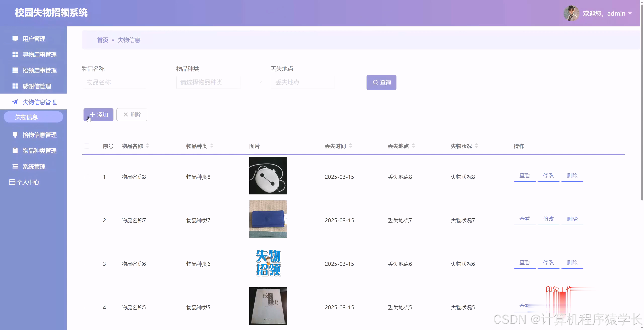
Task: Open 查看 link for 物品名称6
Action: pos(525,262)
